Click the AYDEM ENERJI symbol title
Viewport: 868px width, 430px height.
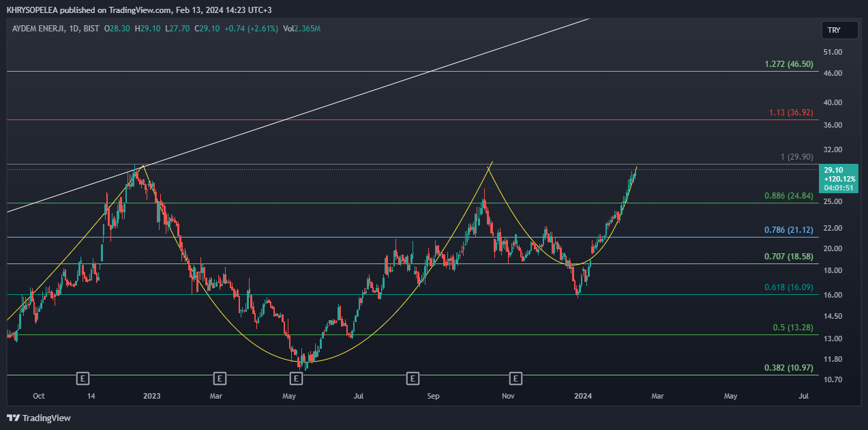click(x=39, y=29)
